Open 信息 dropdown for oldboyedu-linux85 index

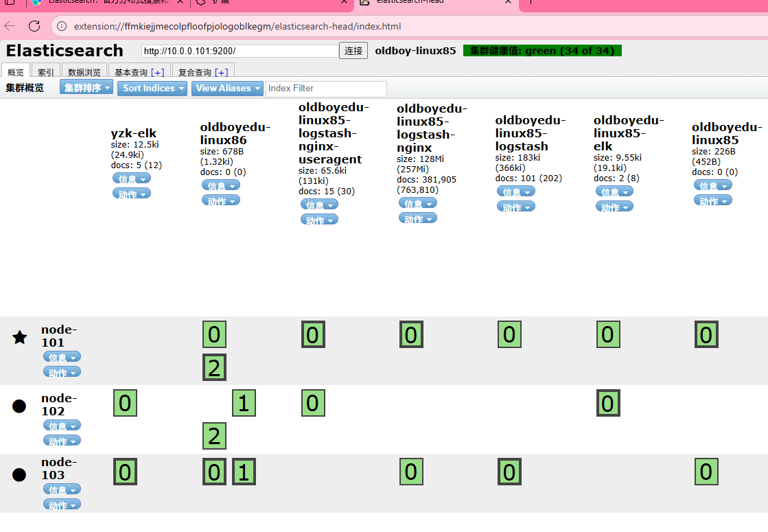pos(713,185)
